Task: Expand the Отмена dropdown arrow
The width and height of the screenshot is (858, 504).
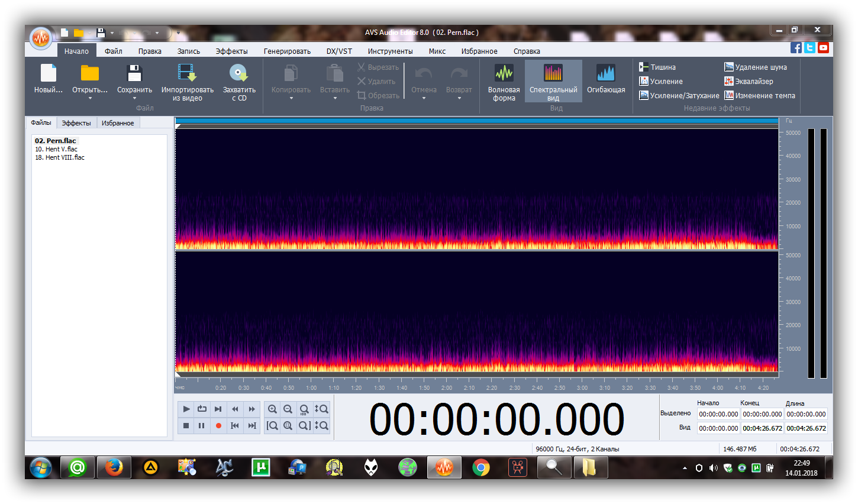Action: (x=424, y=98)
